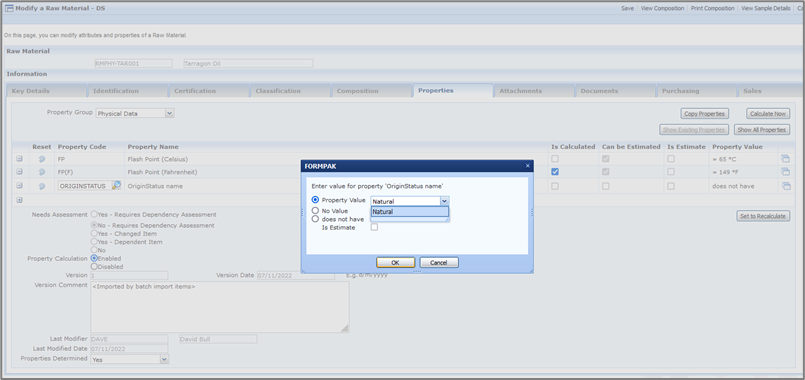Screen dimensions: 805x380
Task: Collapse the ORIGINSTATUS property row
Action: click(x=20, y=186)
